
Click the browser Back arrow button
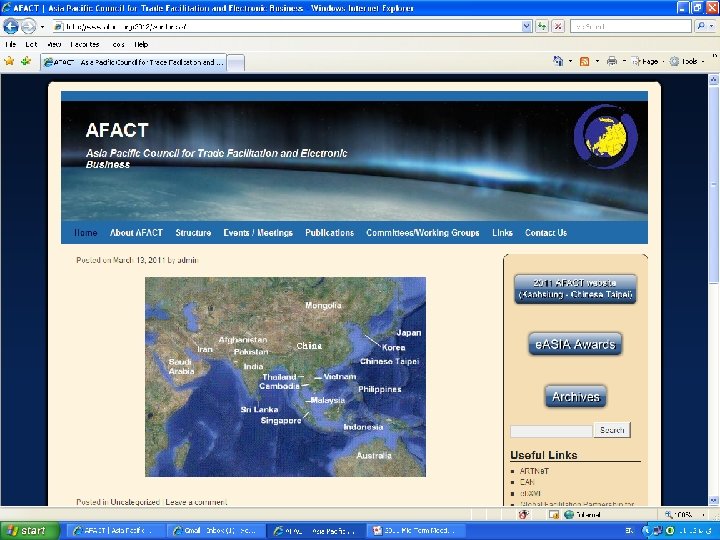coord(11,27)
